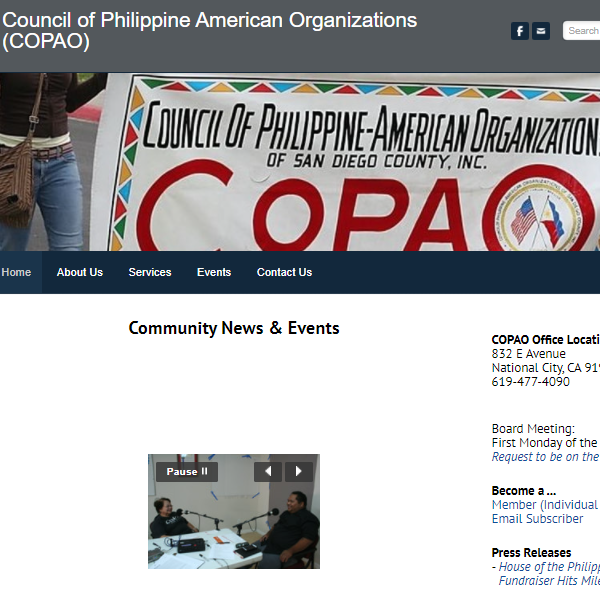600x600 pixels.
Task: Select the National City, CA address line
Action: point(546,368)
